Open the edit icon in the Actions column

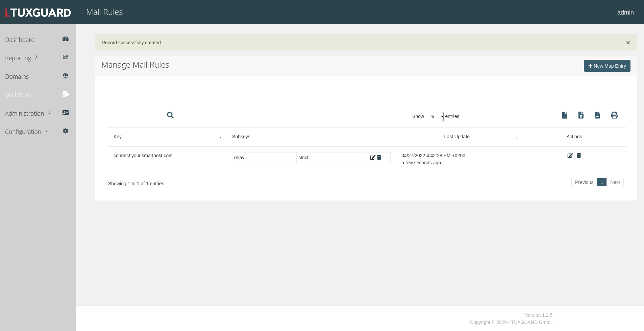(570, 156)
